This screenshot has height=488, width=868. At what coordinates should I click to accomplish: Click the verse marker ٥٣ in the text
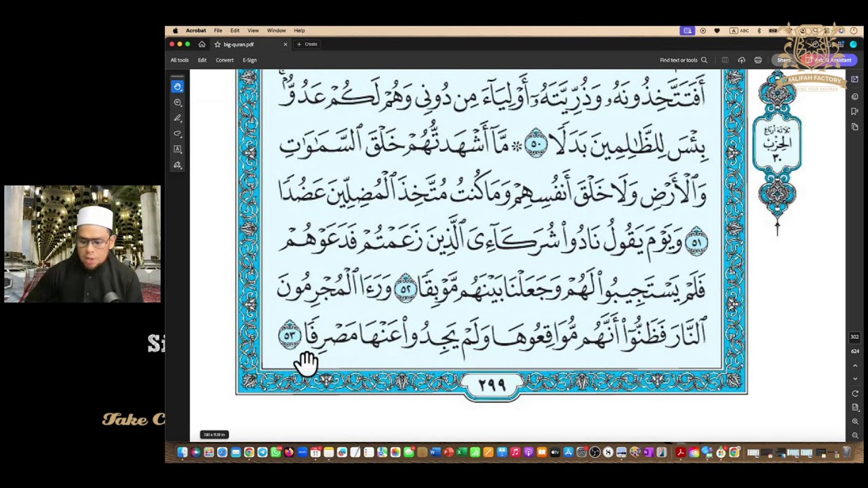click(290, 335)
